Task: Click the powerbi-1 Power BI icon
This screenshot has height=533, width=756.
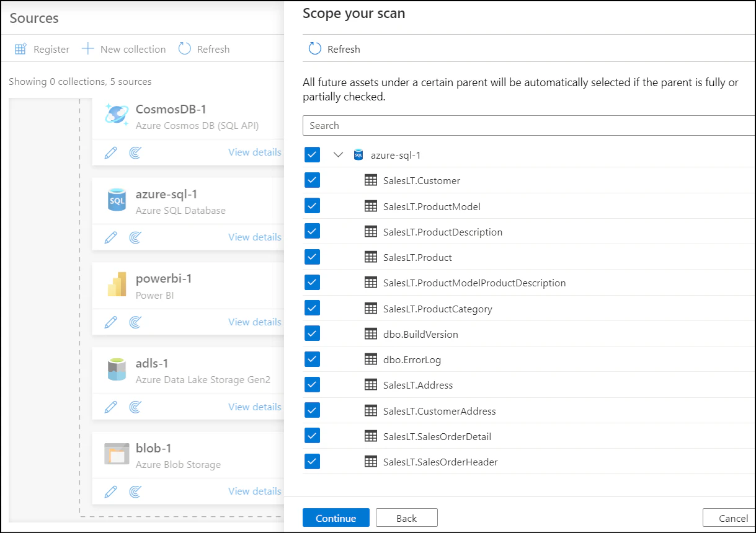Action: (117, 286)
